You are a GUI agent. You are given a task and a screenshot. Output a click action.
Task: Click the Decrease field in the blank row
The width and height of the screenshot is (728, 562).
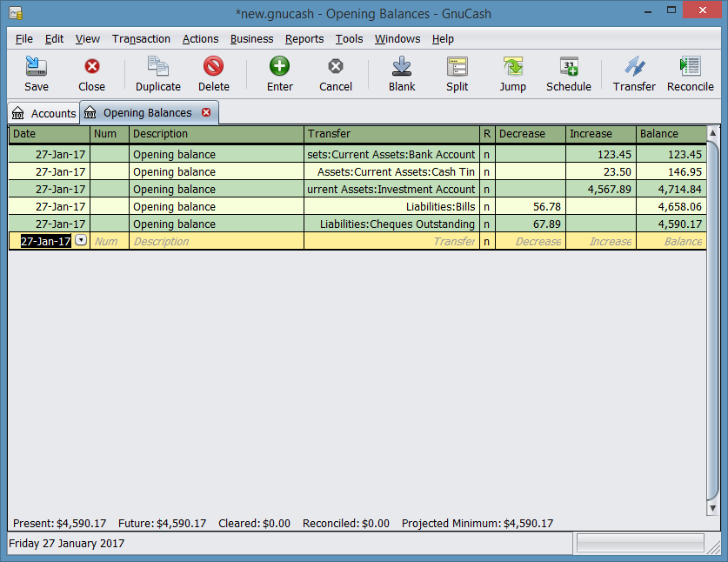click(x=531, y=242)
